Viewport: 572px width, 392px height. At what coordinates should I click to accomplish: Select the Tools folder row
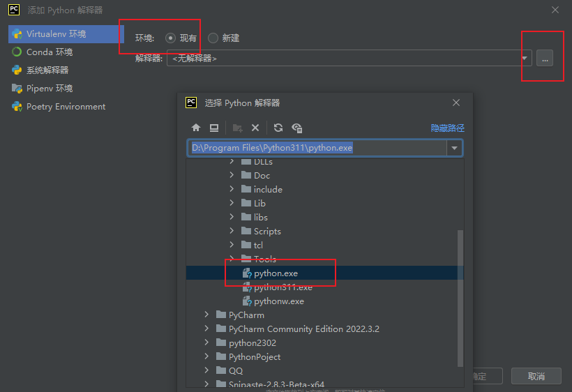(324, 259)
